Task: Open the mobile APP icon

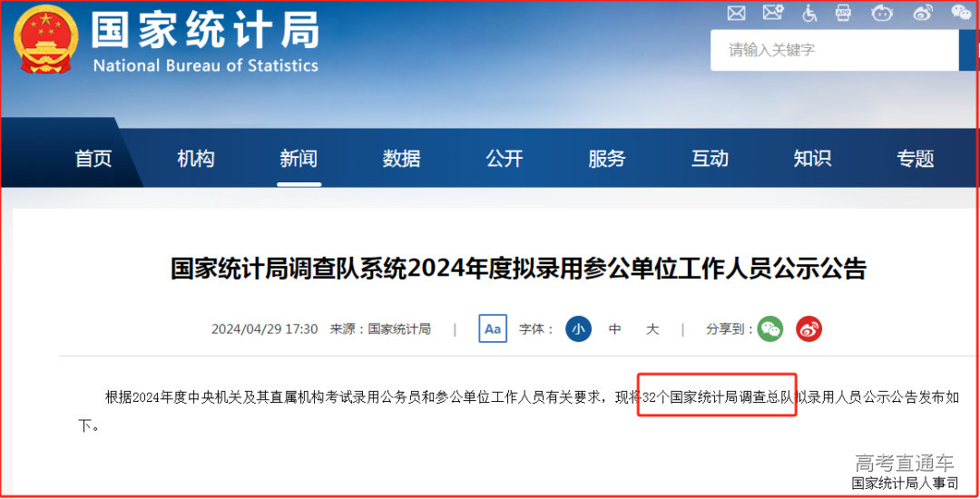Action: tap(844, 12)
